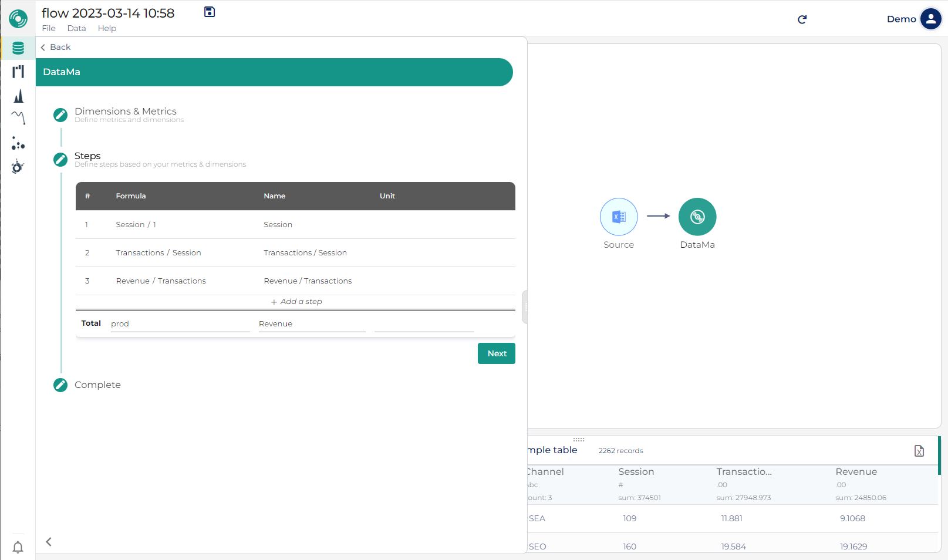The image size is (948, 560).
Task: Click the 2262 records label
Action: (620, 451)
